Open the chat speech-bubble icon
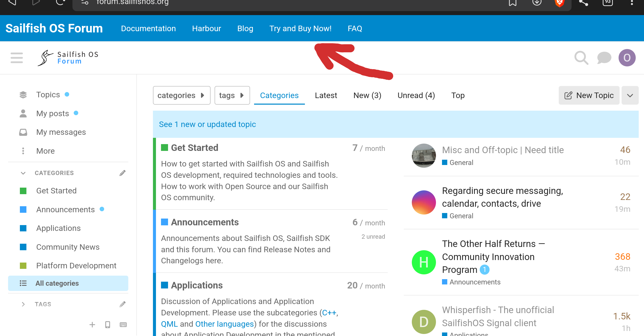 tap(604, 58)
